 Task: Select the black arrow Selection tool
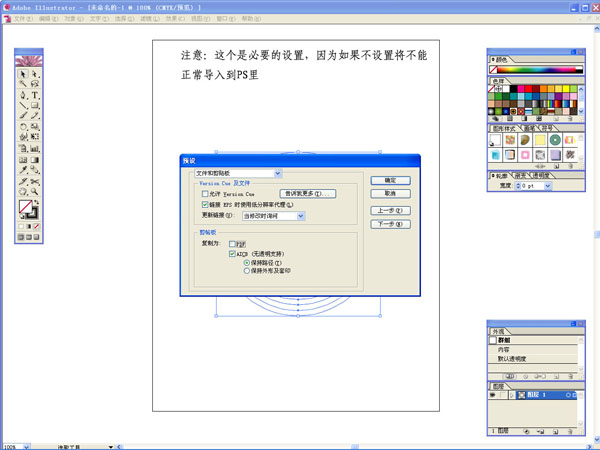pos(23,74)
